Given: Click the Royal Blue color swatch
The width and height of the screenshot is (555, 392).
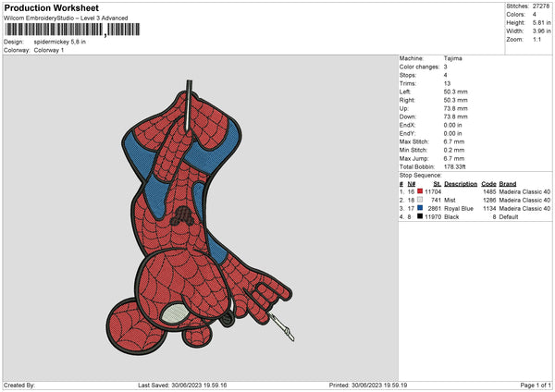Looking at the screenshot, I should 420,208.
